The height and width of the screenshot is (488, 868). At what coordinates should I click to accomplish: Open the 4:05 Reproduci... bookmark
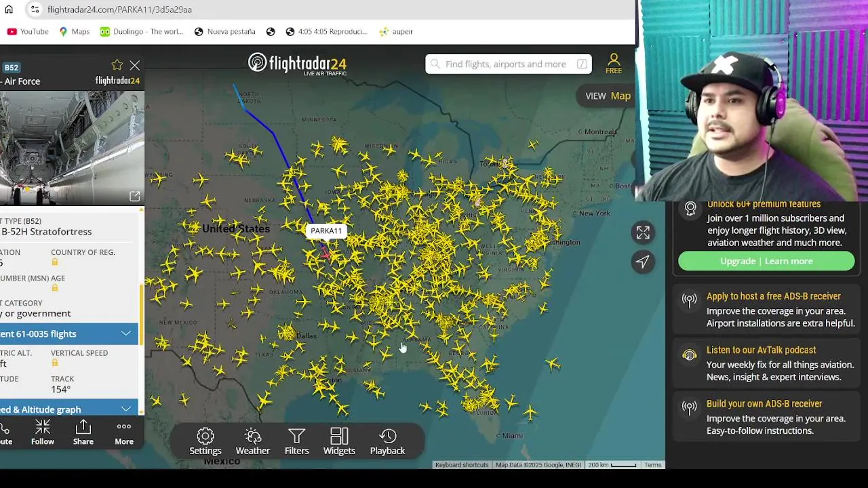pos(326,31)
